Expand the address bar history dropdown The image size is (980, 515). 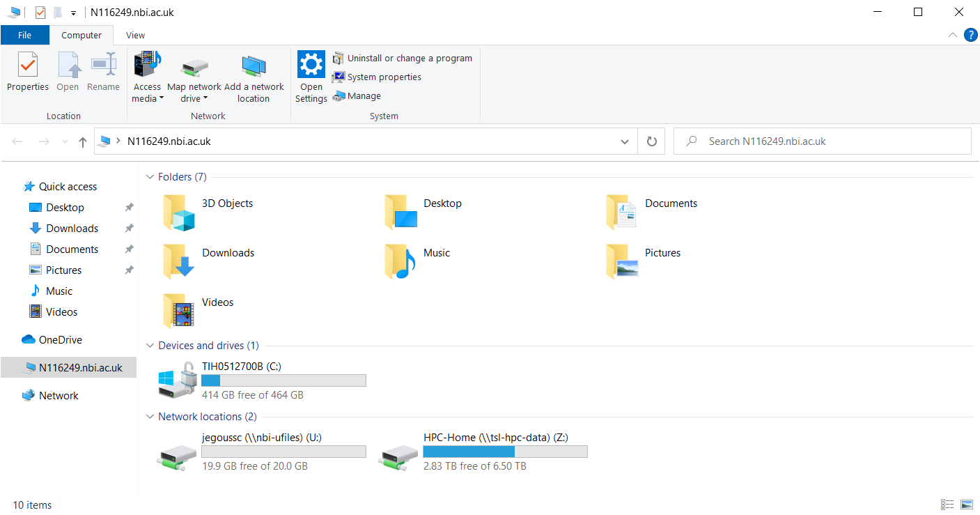click(624, 141)
